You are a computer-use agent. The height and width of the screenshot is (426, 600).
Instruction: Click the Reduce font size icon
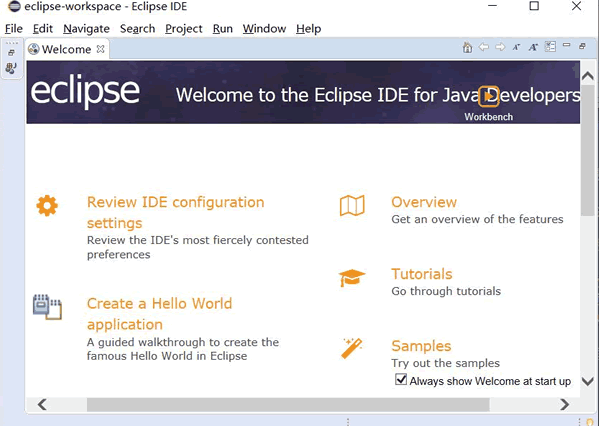click(x=517, y=47)
